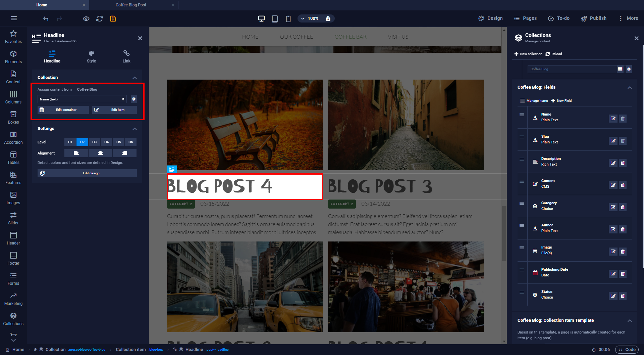Image resolution: width=644 pixels, height=355 pixels.
Task: Click the undo arrow icon
Action: pos(46,18)
